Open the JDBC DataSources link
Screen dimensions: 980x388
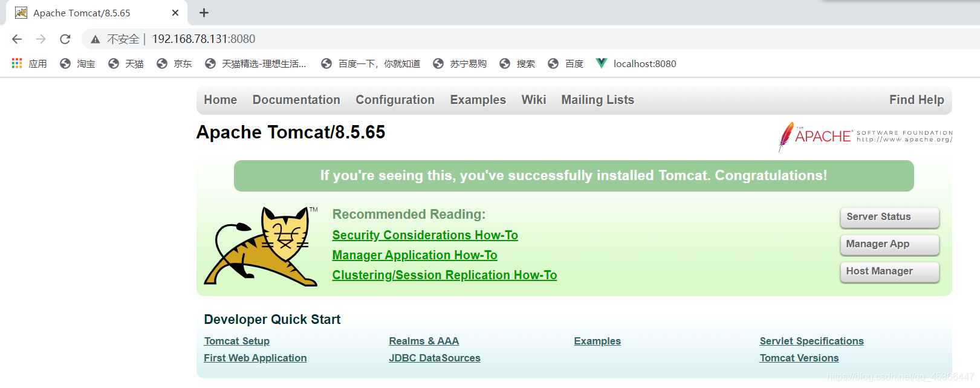click(x=435, y=358)
